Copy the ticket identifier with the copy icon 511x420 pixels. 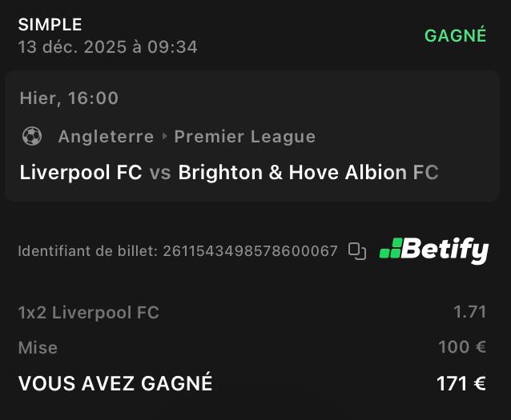point(357,251)
